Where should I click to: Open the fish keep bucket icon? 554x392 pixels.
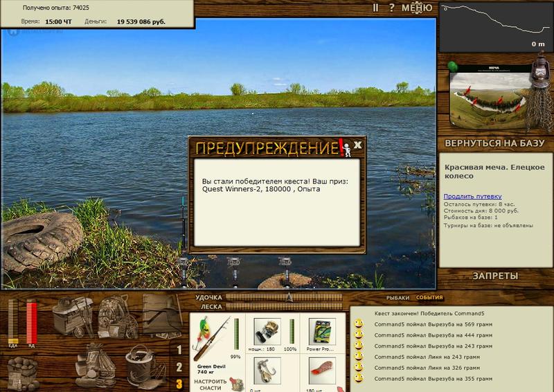pyautogui.click(x=145, y=367)
